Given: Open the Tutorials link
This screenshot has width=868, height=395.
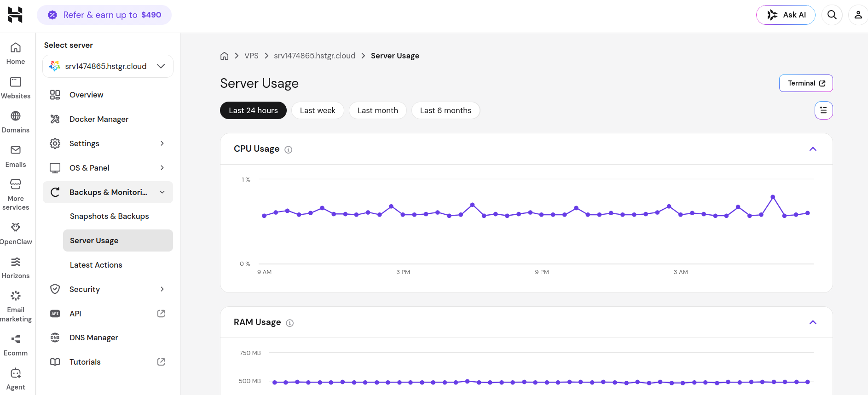Looking at the screenshot, I should coord(108,362).
